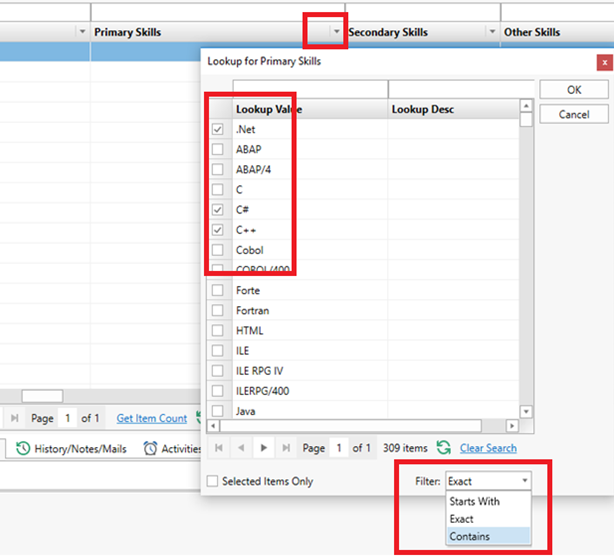Check the ILERPG/400 checkbox
The width and height of the screenshot is (614, 557).
coord(217,391)
